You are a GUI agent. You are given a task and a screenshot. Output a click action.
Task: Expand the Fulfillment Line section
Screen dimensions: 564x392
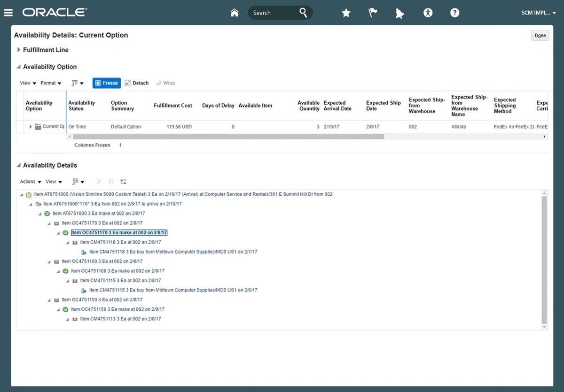19,50
